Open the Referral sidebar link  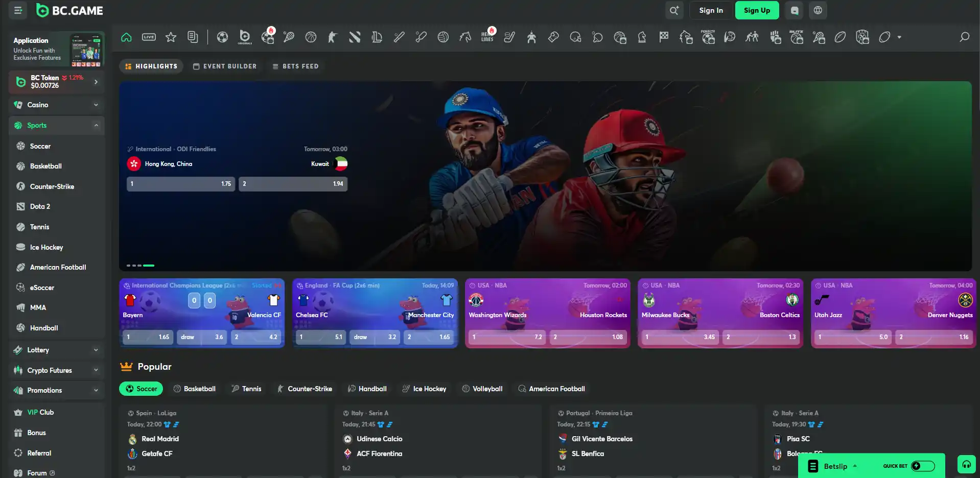pyautogui.click(x=39, y=453)
